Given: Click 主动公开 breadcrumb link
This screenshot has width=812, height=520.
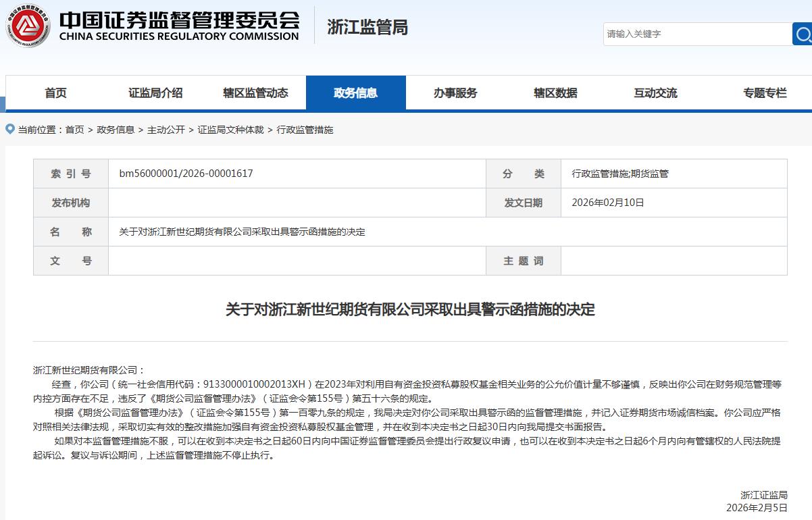Looking at the screenshot, I should (x=166, y=130).
